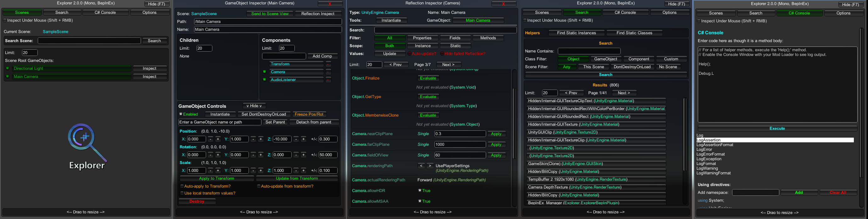
Task: Click Reflection Inspect button
Action: pos(318,14)
